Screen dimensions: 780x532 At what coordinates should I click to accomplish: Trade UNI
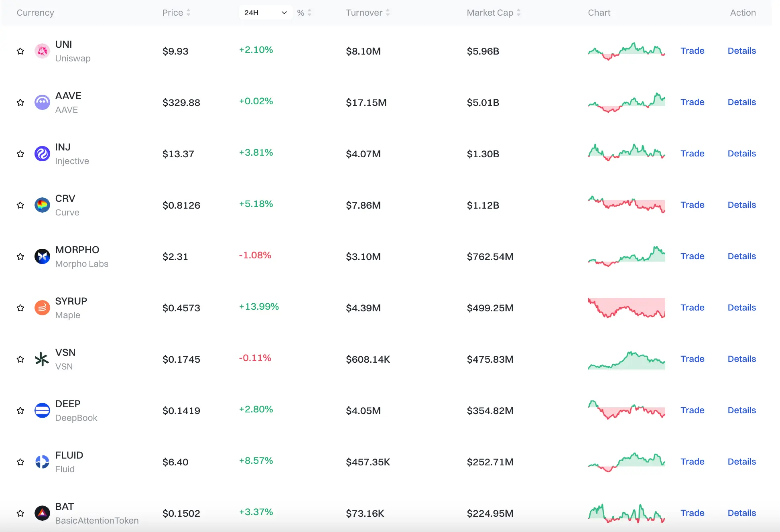tap(692, 51)
